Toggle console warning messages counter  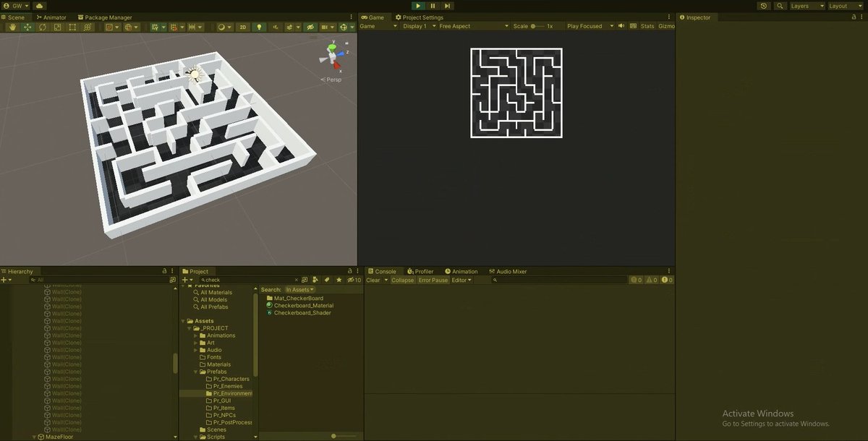point(652,281)
